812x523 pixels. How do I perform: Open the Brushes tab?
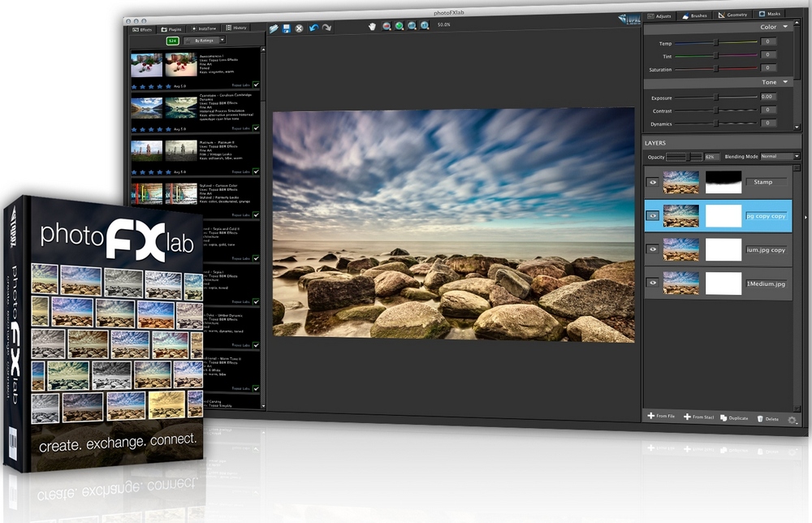point(694,15)
